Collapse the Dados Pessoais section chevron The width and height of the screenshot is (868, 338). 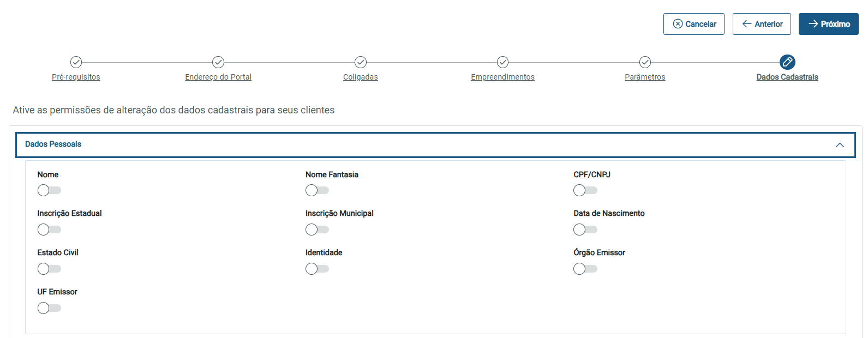pyautogui.click(x=840, y=145)
